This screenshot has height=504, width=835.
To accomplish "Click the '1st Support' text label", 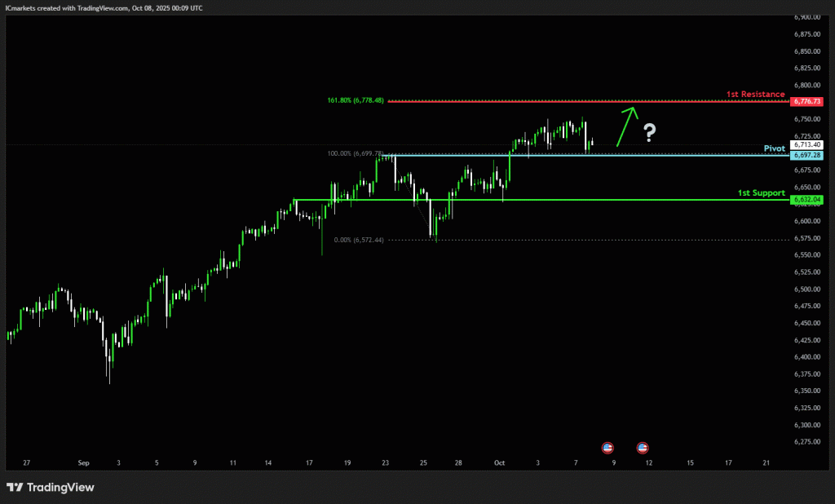I will [761, 192].
